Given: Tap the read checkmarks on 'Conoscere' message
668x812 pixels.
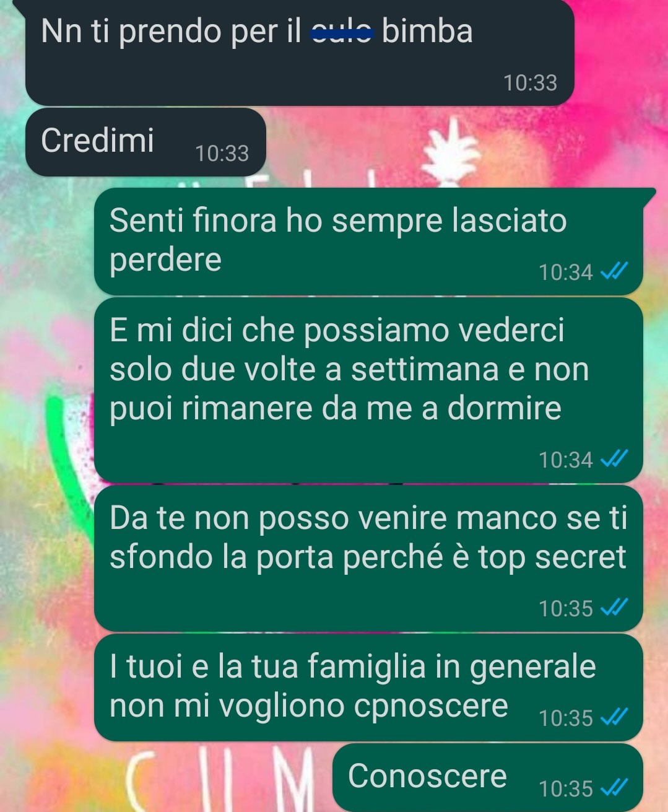Looking at the screenshot, I should (615, 788).
